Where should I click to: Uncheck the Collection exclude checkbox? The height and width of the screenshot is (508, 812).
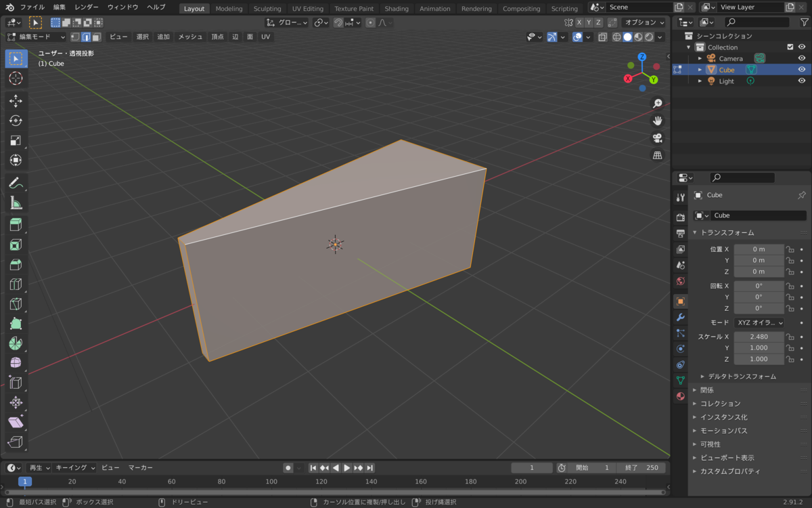[790, 47]
